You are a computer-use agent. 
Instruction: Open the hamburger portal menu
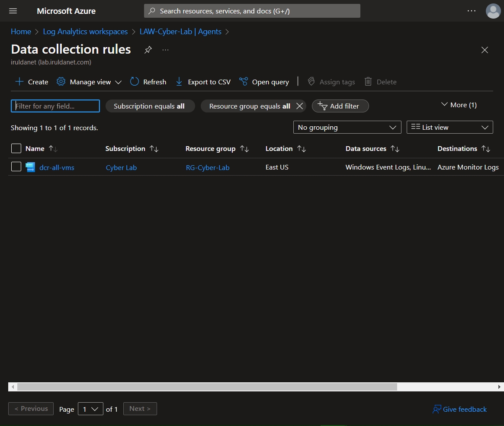point(13,11)
